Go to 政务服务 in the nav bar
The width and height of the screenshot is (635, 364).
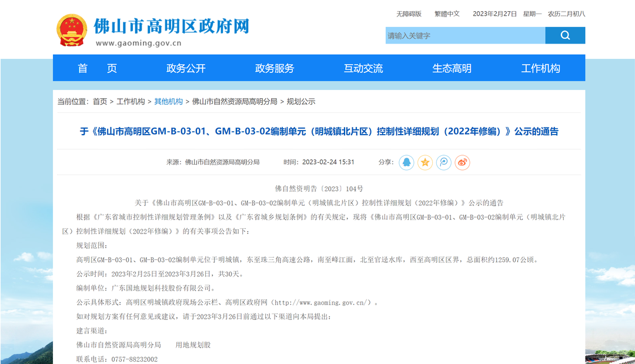point(275,68)
